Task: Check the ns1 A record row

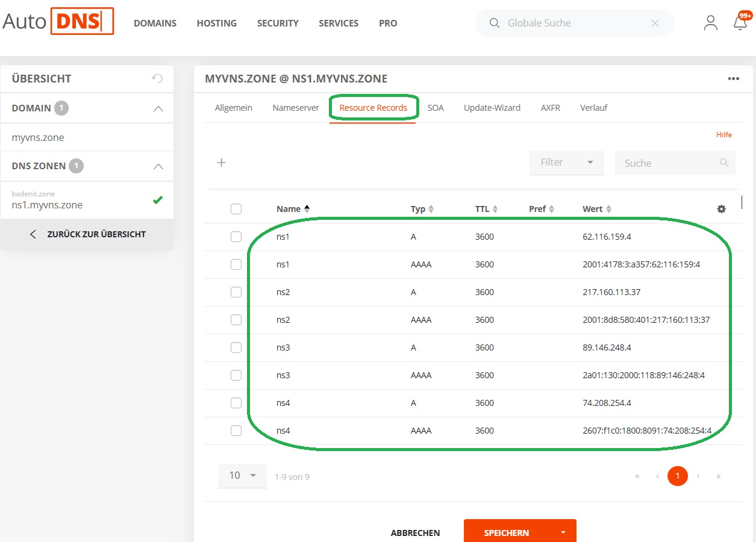Action: tap(236, 237)
